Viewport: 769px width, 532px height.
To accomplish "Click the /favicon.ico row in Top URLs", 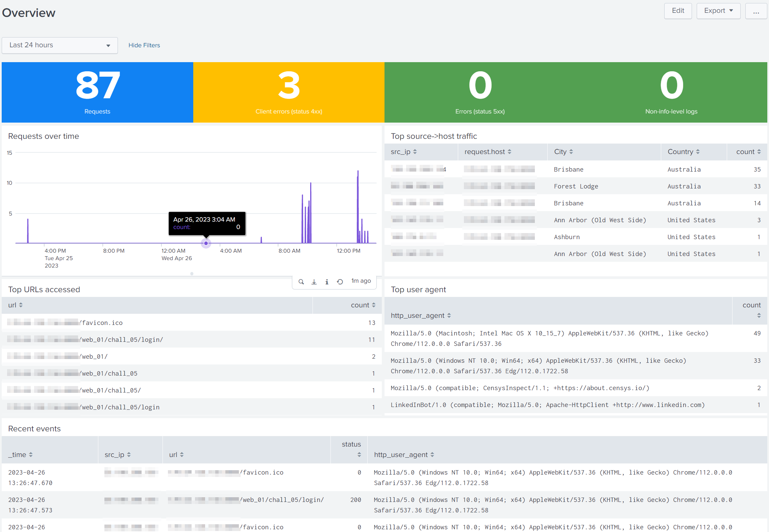I will click(x=192, y=323).
